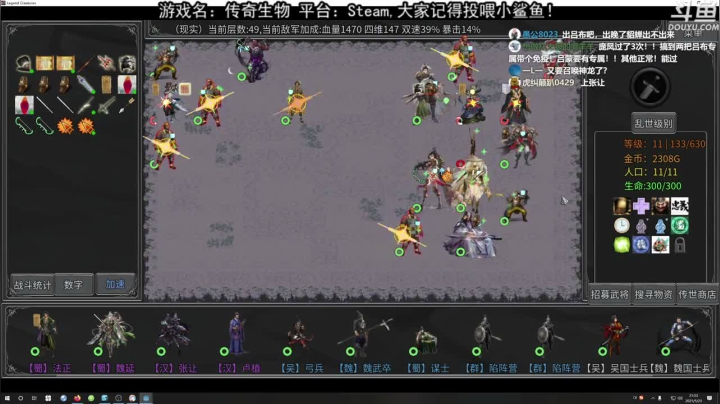
Task: Click the clock skill icon
Action: (622, 225)
